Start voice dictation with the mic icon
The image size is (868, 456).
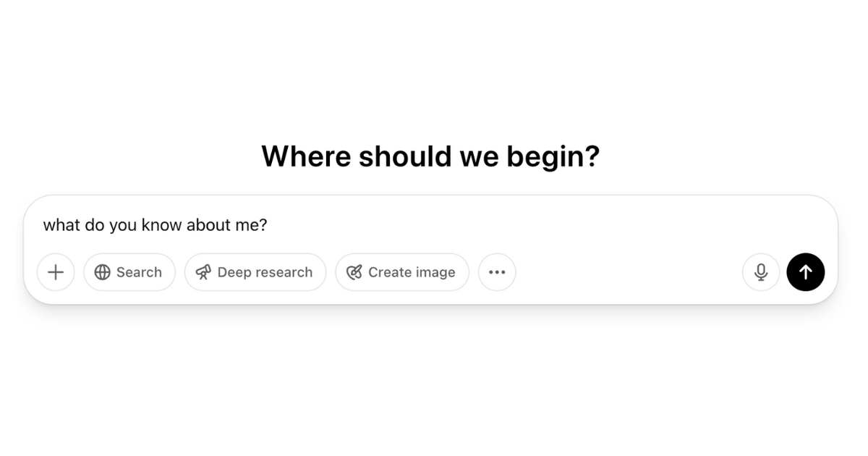(x=761, y=272)
